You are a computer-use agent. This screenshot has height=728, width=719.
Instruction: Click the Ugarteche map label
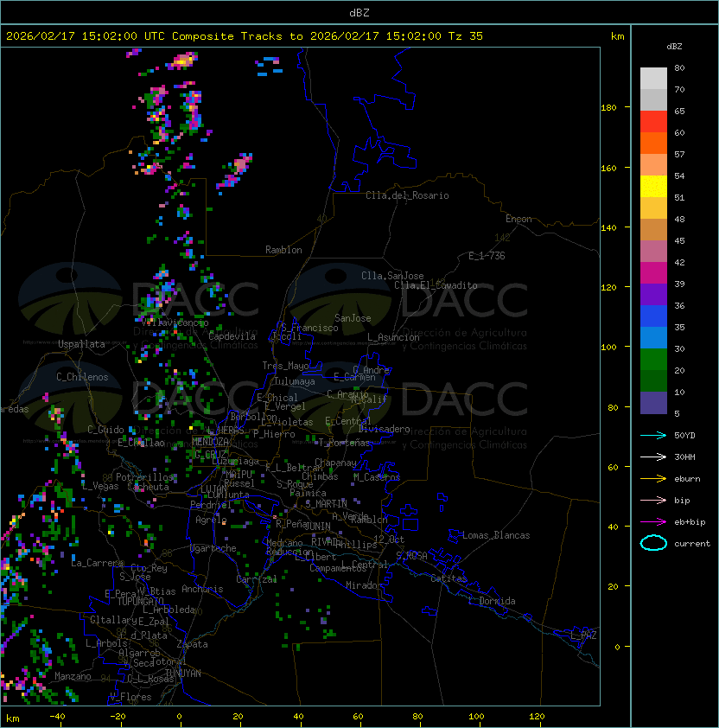tap(213, 548)
